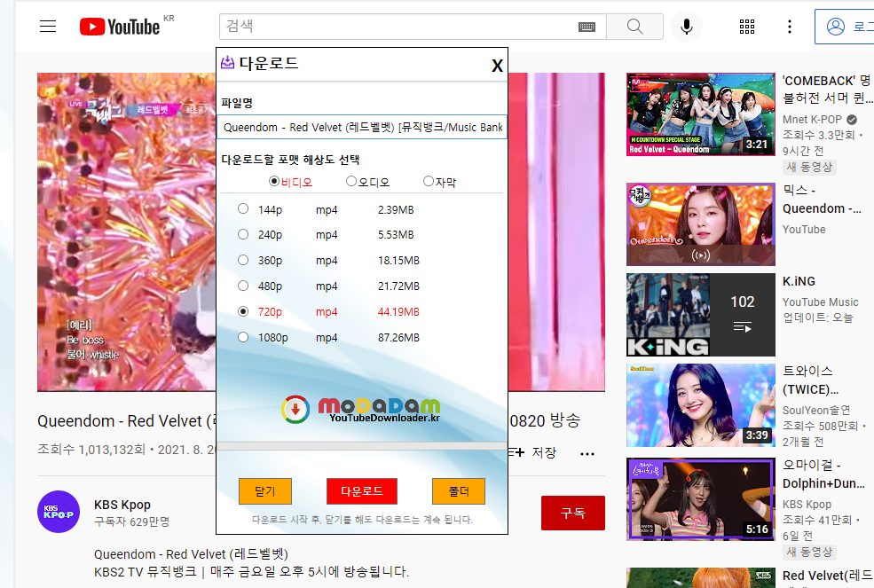Open the on-screen keyboard in search box
Viewport: 874px width, 588px height.
(x=587, y=27)
